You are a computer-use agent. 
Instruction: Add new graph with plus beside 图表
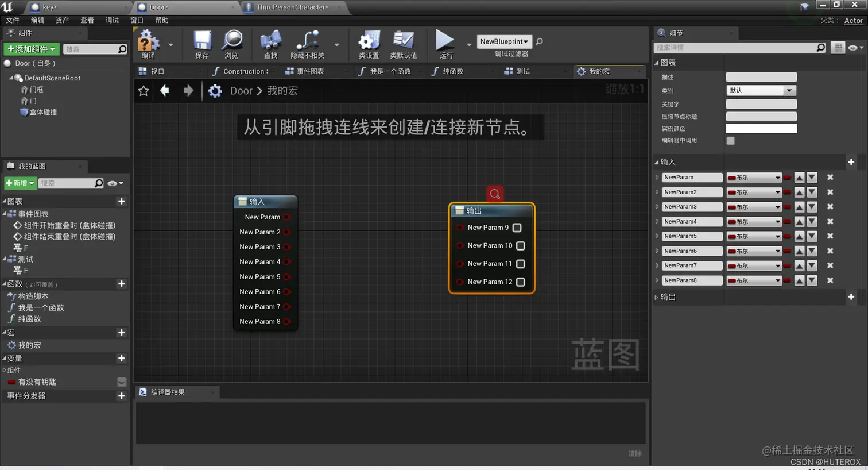[x=121, y=201]
